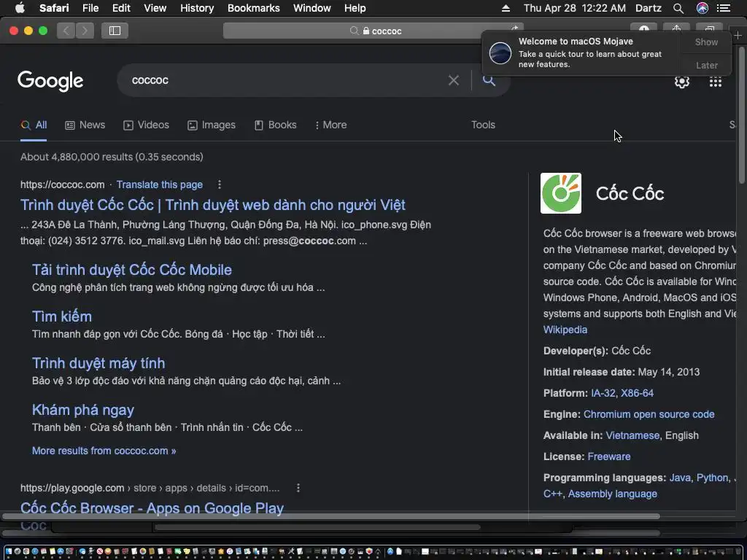Click the Assembly language link

click(x=612, y=494)
